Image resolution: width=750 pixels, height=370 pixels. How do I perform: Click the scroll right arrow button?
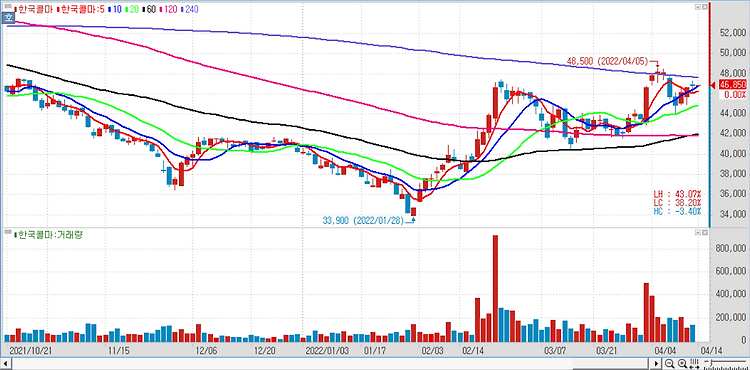pos(656,364)
